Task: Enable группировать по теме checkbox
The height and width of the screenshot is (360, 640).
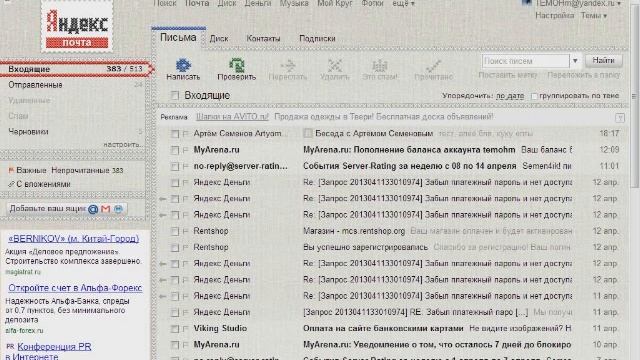Action: [x=534, y=96]
